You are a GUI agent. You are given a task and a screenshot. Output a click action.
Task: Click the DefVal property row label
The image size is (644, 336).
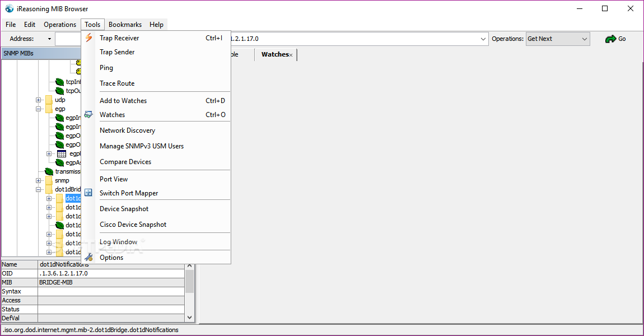pos(11,318)
